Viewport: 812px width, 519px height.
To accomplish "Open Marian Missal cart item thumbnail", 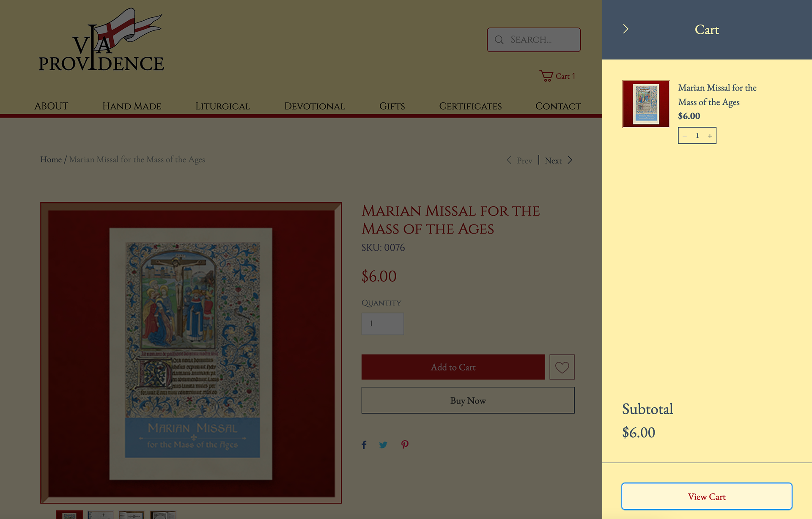I will (x=646, y=104).
